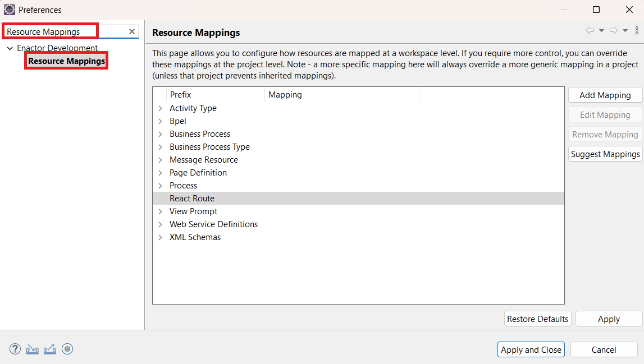644x364 pixels.
Task: Click the Edit Mapping button
Action: pos(605,115)
